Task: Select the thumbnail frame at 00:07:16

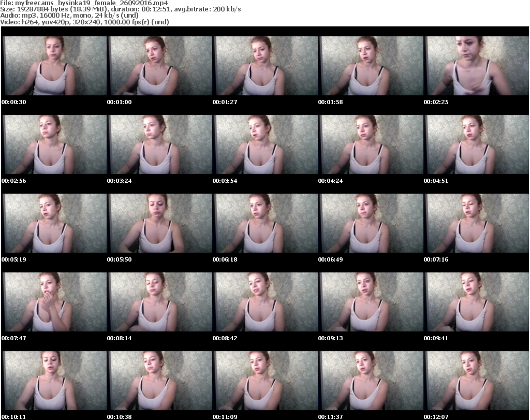Action: click(x=476, y=223)
